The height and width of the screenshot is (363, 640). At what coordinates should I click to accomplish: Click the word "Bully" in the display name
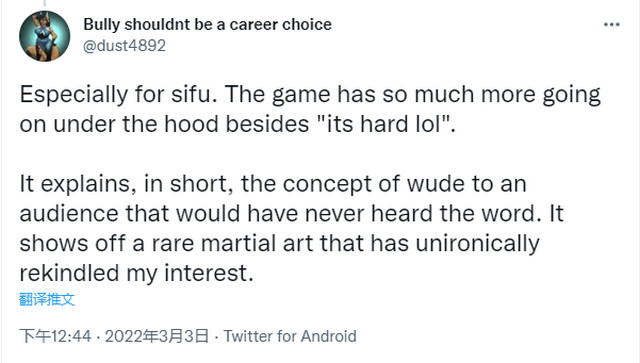click(102, 25)
